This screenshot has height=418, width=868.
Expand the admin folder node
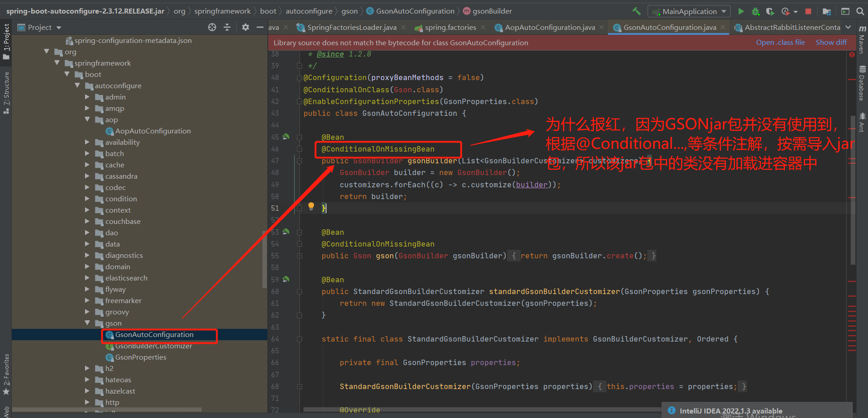[87, 96]
